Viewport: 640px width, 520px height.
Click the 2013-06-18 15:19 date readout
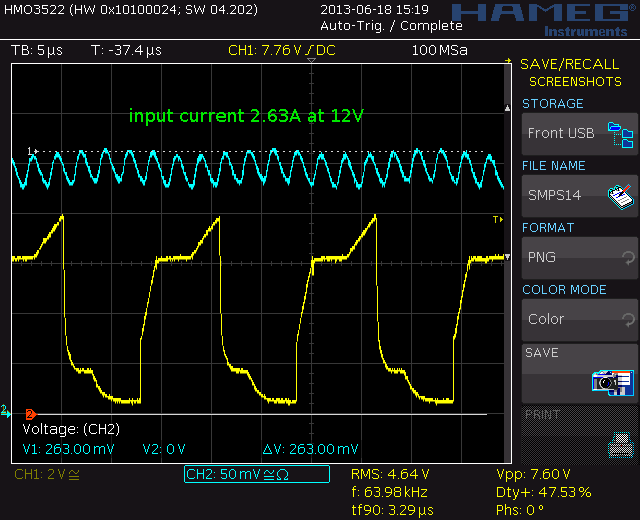click(374, 9)
